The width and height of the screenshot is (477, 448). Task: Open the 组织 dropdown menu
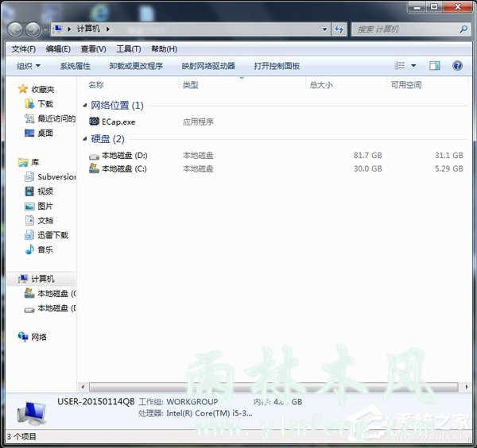click(29, 66)
